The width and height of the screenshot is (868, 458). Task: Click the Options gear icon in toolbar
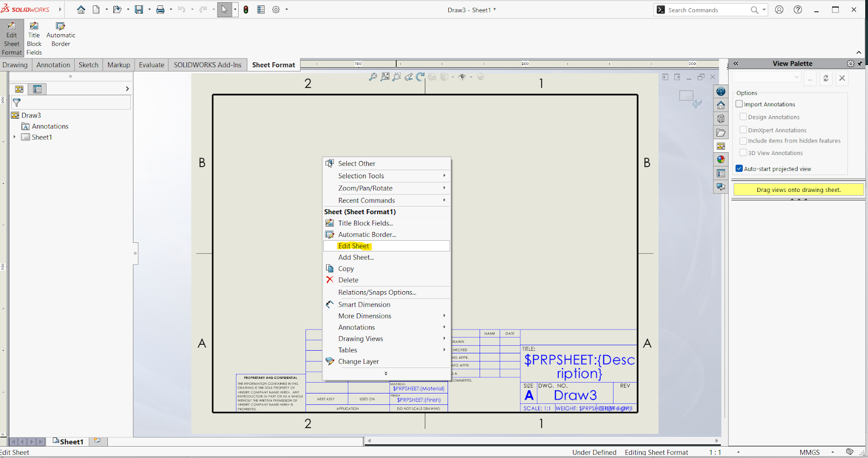(276, 10)
